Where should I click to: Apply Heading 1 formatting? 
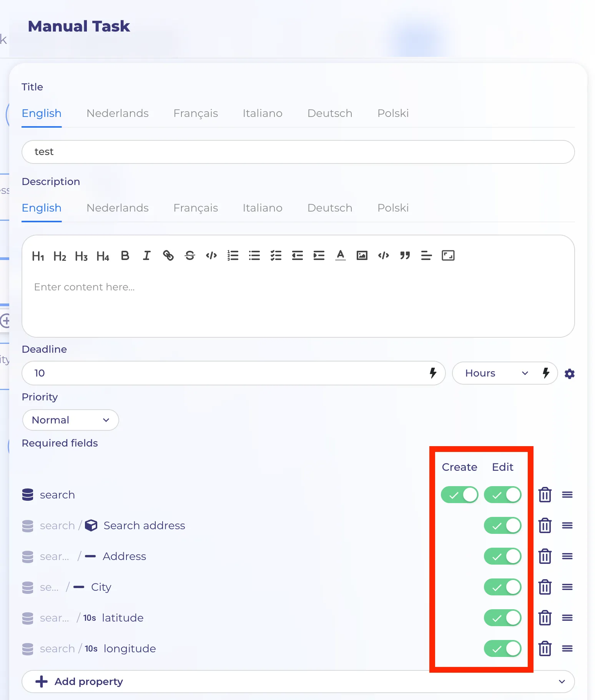click(38, 256)
